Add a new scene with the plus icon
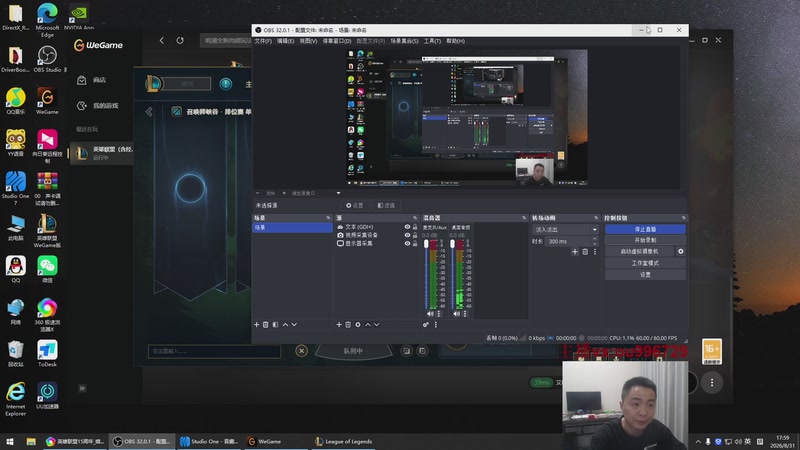The width and height of the screenshot is (800, 450). pos(257,324)
